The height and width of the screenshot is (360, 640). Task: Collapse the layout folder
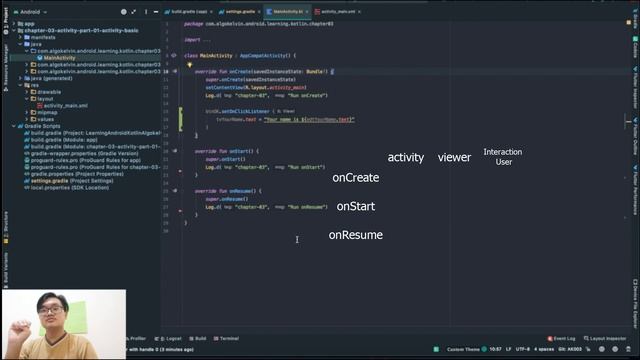point(27,99)
